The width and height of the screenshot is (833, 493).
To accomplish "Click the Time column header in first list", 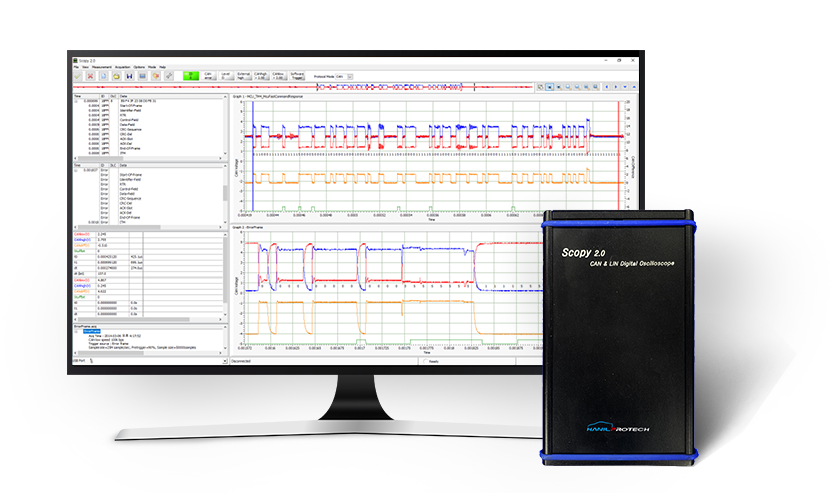I will coord(87,96).
